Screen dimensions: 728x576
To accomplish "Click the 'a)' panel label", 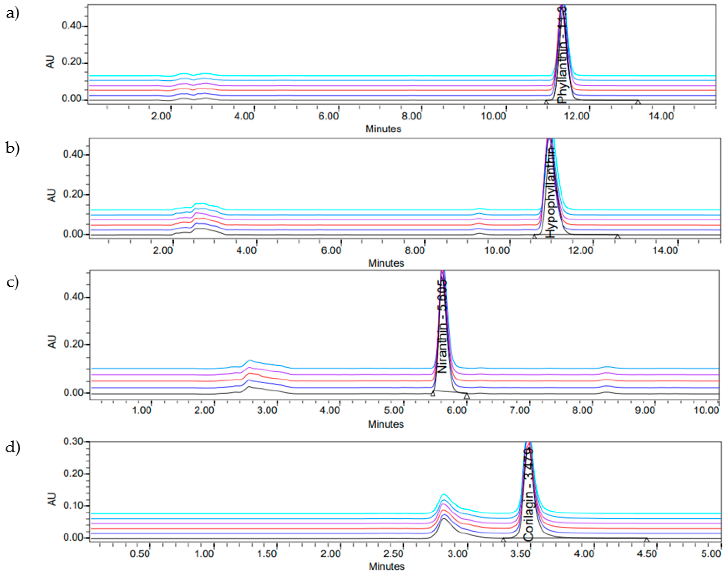I will 13,14.
